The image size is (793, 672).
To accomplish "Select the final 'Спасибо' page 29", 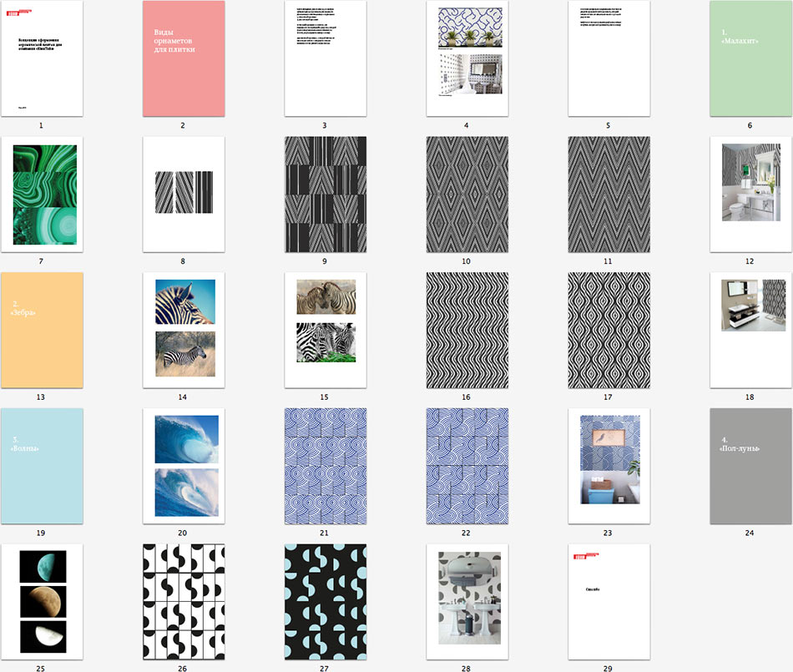I will click(609, 602).
